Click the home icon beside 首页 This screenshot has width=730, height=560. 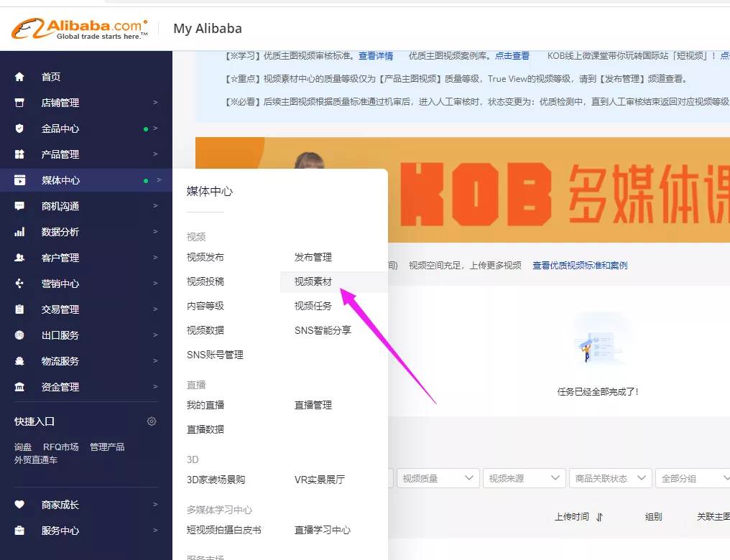pos(19,77)
